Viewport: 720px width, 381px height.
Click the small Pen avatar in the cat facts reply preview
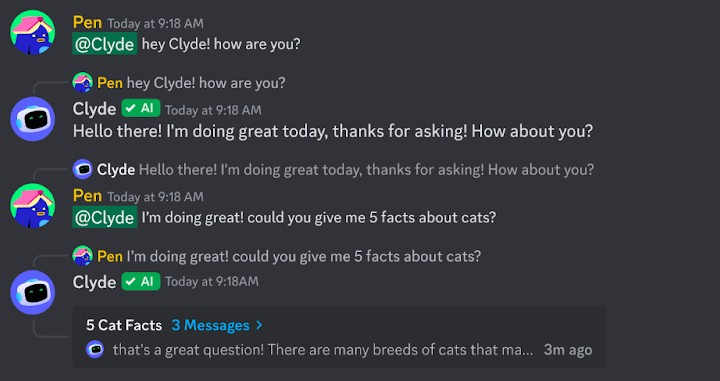tap(83, 256)
